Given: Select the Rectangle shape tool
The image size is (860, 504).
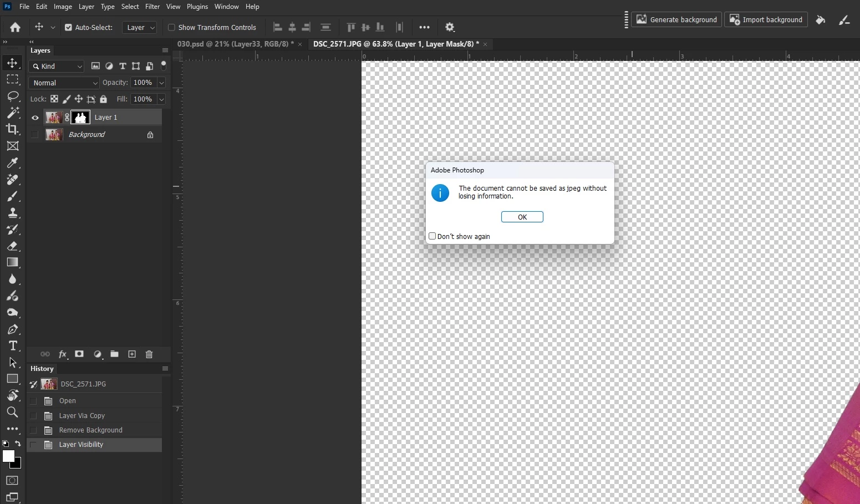Looking at the screenshot, I should (12, 379).
